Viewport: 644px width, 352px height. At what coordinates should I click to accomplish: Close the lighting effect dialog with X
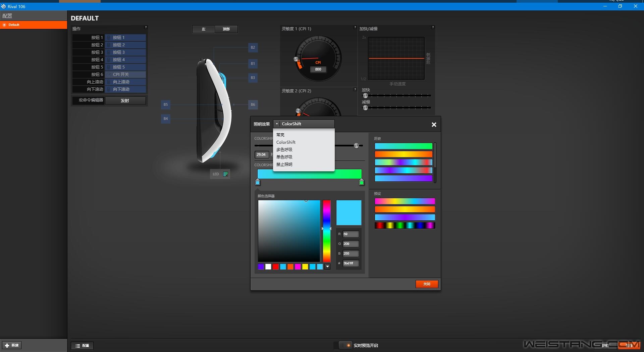[x=434, y=125]
